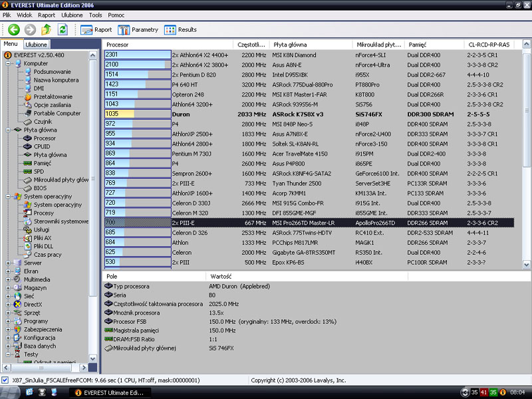Select the Czujnik sensor item
532x399 pixels.
pyautogui.click(x=43, y=122)
